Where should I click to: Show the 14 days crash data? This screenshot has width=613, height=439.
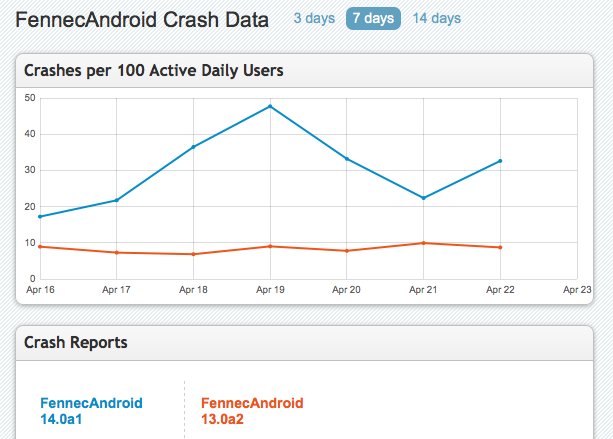click(436, 19)
